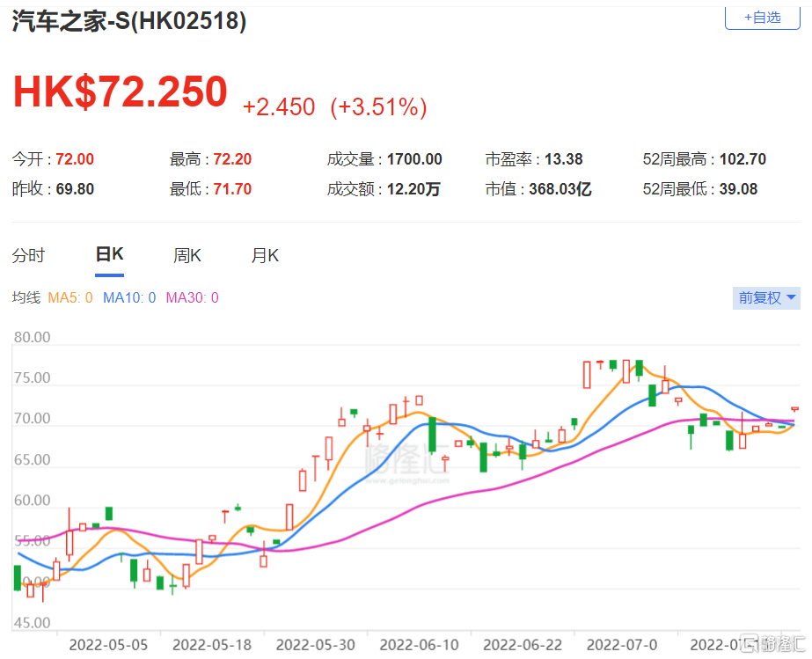Screen dimensions: 812x659
Task: Click the stock title 汽车之家-S(HK02518)
Action: pos(129,22)
